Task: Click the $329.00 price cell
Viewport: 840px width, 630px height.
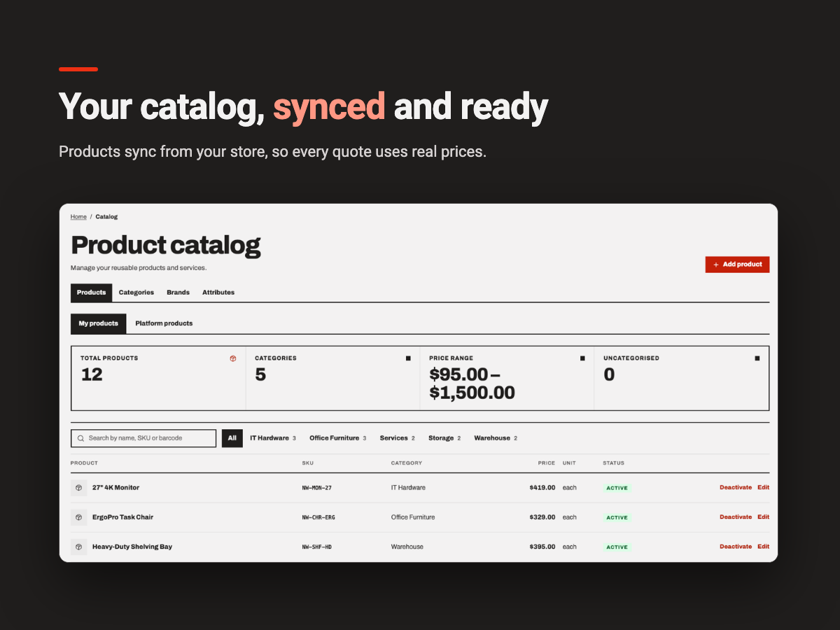Action: tap(542, 517)
